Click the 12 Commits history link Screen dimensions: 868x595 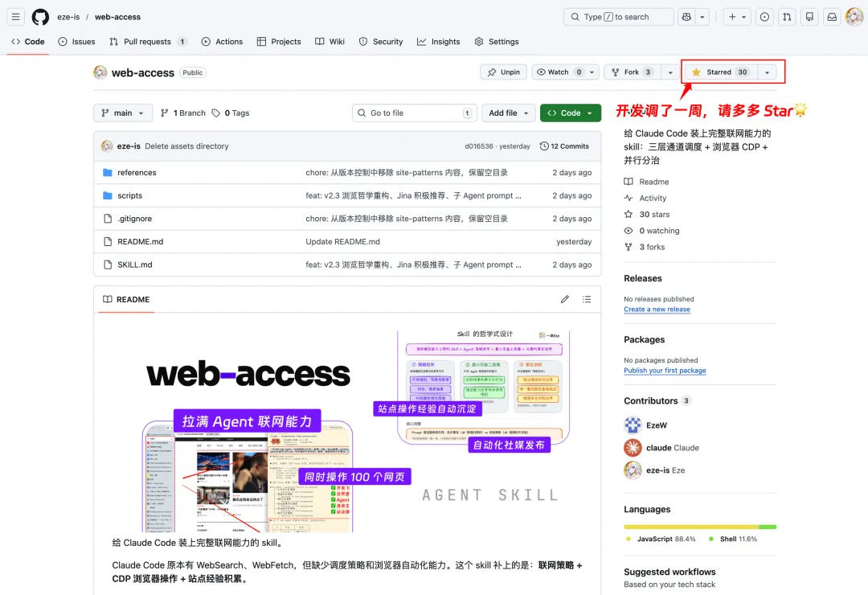[565, 146]
